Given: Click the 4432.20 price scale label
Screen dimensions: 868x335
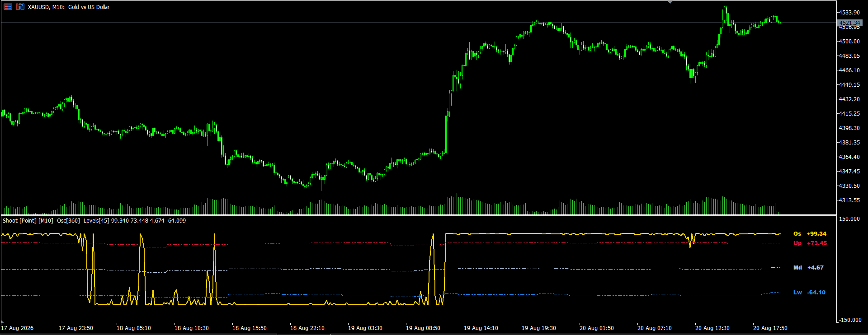Looking at the screenshot, I should [x=849, y=99].
